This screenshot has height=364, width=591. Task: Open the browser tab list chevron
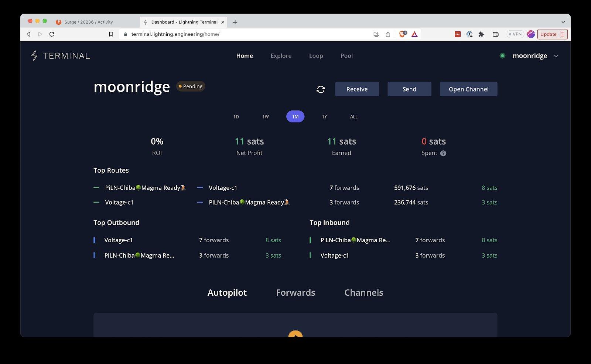[563, 22]
